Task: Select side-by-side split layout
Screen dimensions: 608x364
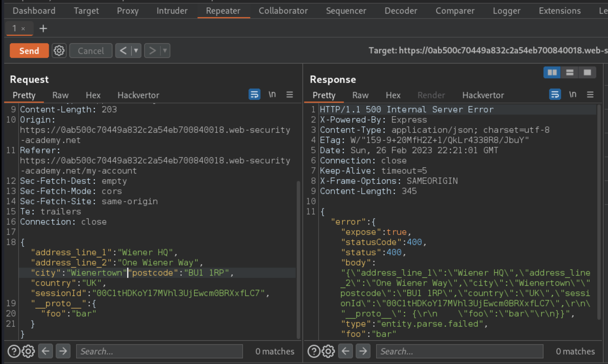Action: [x=552, y=72]
